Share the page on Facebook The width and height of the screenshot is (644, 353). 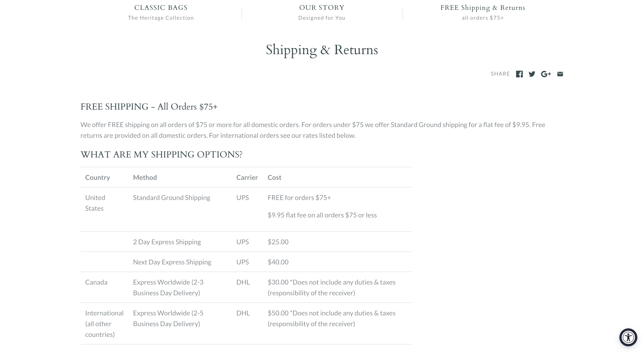(x=519, y=74)
